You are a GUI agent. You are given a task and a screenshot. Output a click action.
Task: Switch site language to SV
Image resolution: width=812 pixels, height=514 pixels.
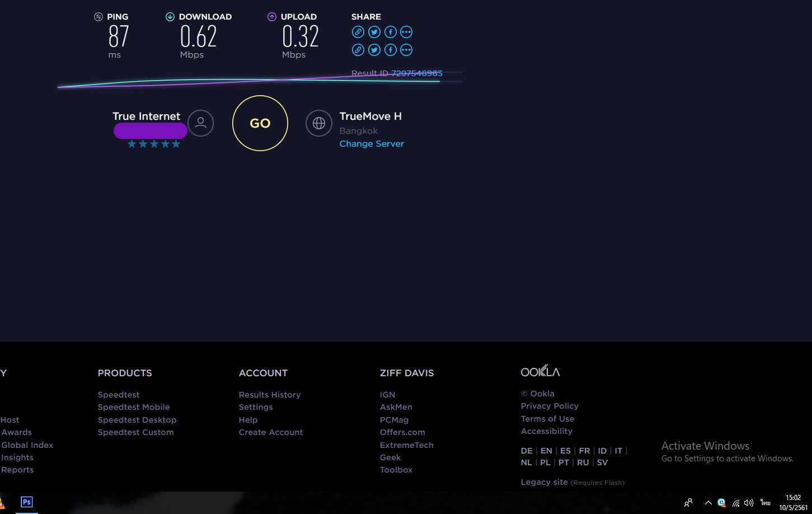(602, 462)
